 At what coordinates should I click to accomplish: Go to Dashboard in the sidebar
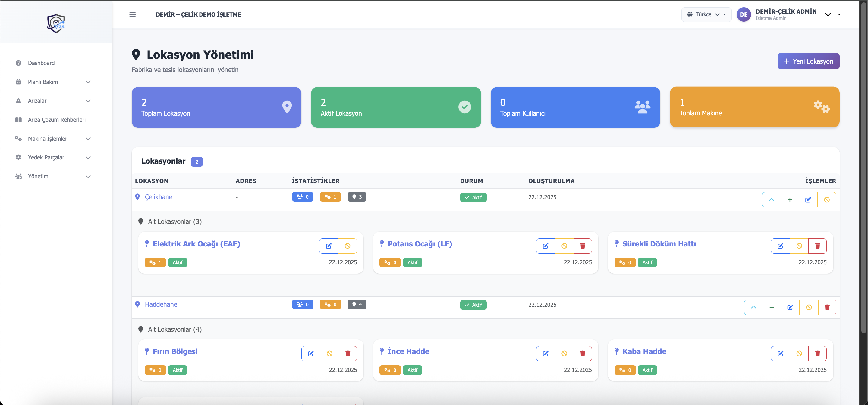[x=41, y=63]
